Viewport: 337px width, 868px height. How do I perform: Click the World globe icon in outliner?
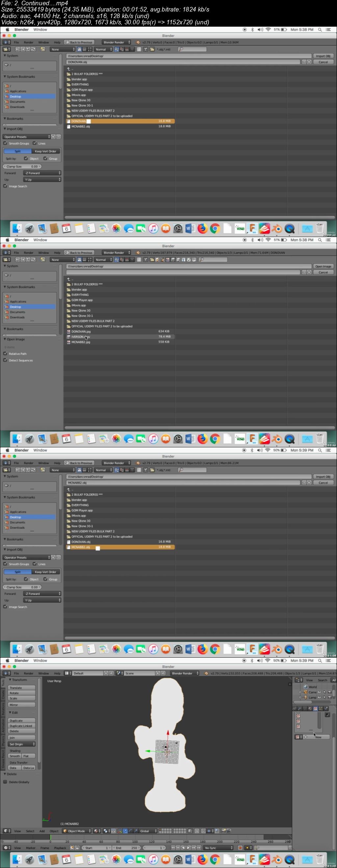click(x=306, y=687)
